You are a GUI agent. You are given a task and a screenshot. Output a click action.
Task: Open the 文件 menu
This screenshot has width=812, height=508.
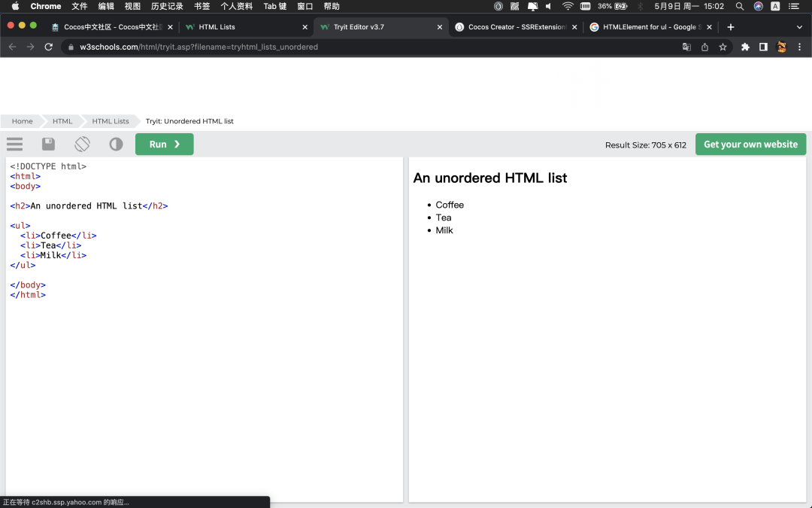point(79,6)
